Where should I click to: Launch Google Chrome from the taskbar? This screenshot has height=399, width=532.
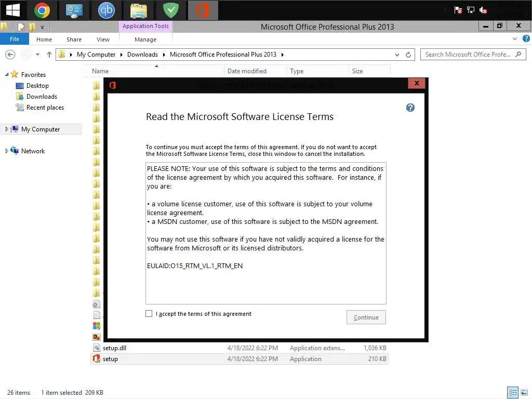pos(42,10)
